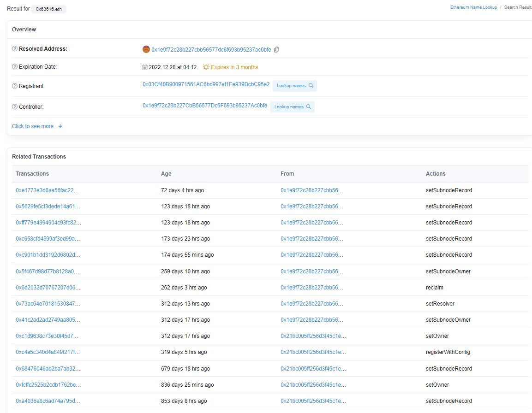Lookup names for the Registrant address
The image size is (532, 413).
294,86
